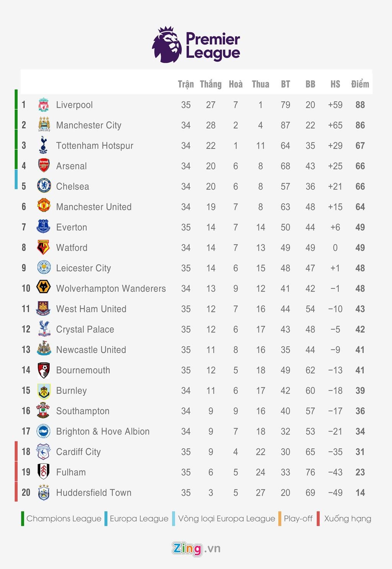Click the Premier League lion logo

167,45
